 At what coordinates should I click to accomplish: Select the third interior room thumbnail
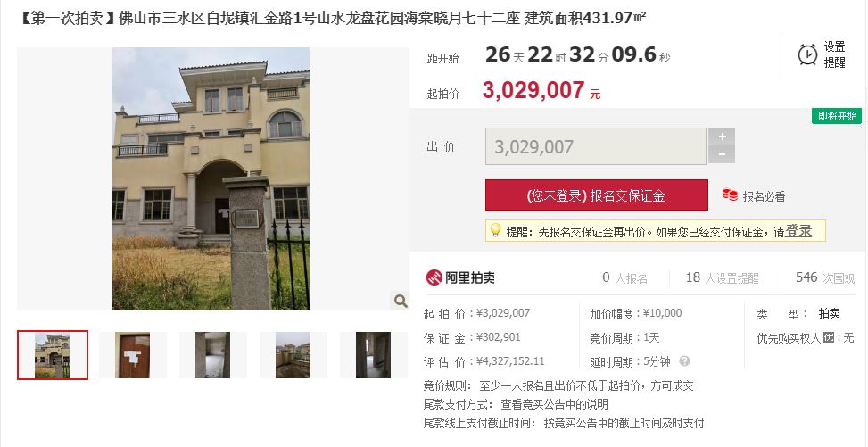point(212,355)
